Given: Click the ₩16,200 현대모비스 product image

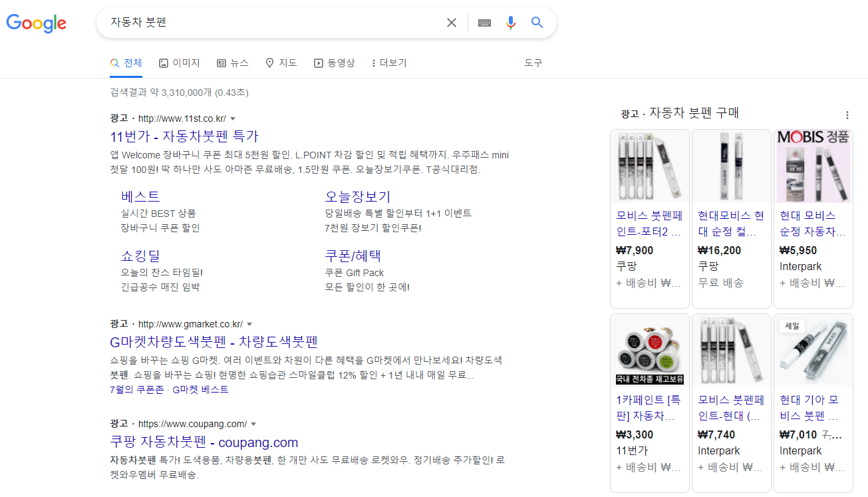Looking at the screenshot, I should point(732,166).
